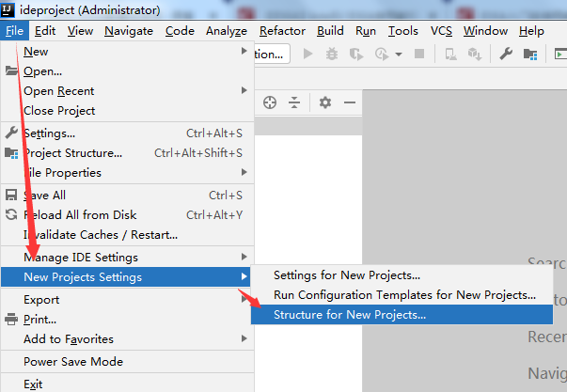Choose Save All
Screen dimensions: 567x392
[x=127, y=196]
